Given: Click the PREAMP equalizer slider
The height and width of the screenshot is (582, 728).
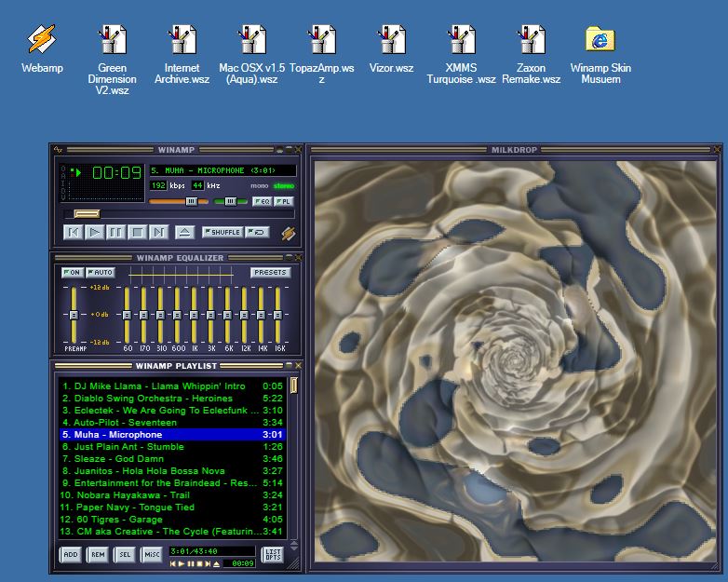Looking at the screenshot, I should [x=74, y=315].
